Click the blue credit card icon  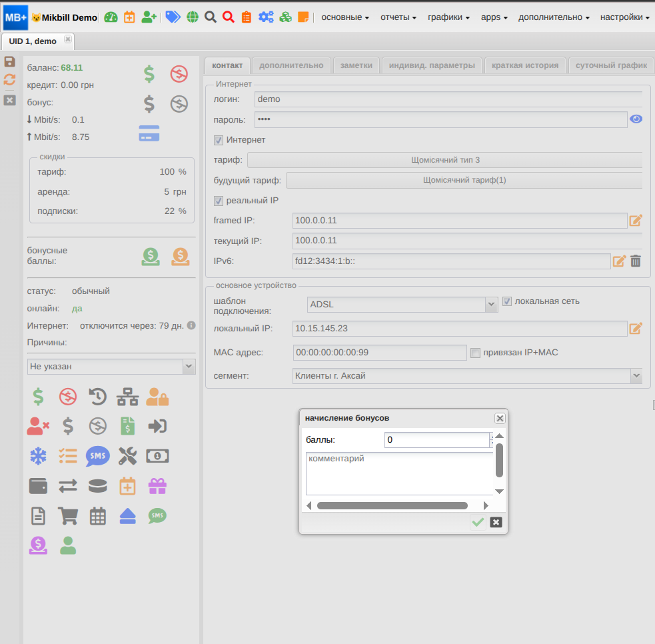click(149, 133)
